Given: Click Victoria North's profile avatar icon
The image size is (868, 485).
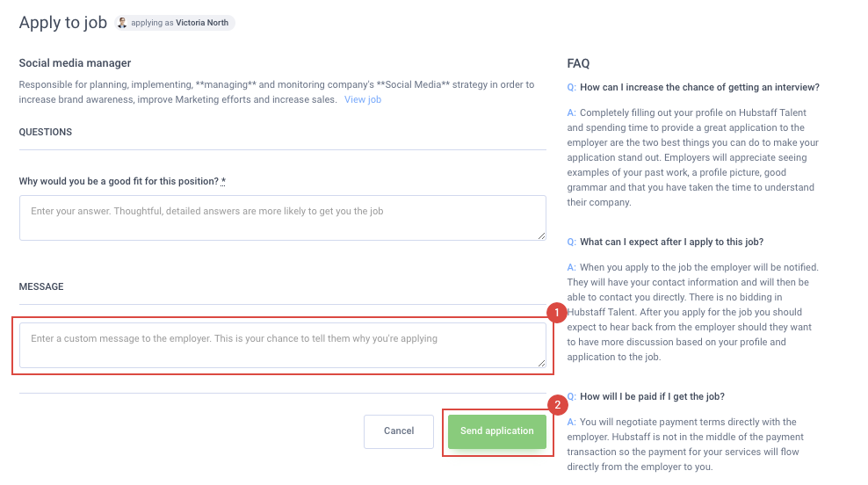Looking at the screenshot, I should [122, 23].
